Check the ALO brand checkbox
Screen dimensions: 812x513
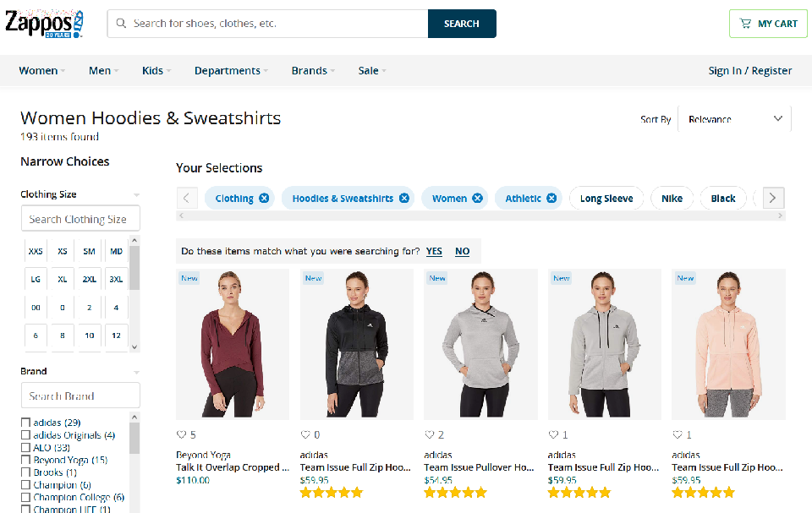(26, 448)
